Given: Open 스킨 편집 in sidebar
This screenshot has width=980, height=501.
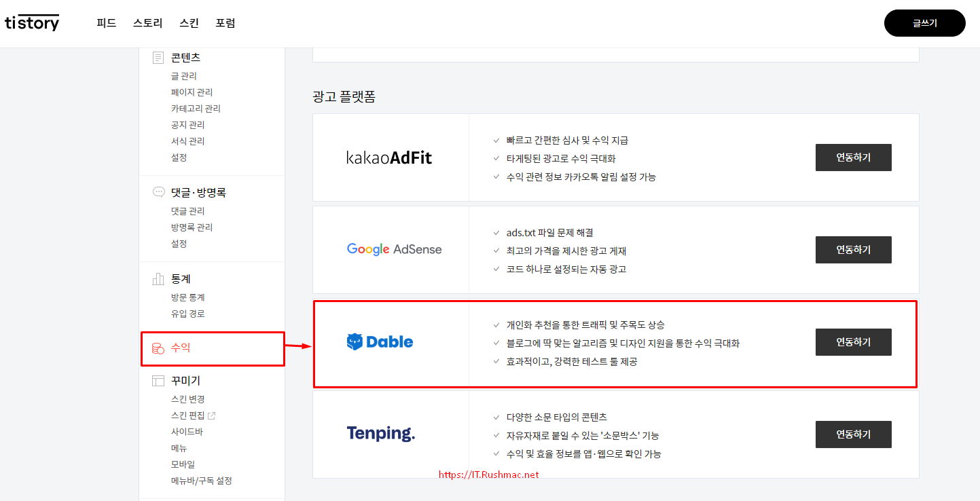Looking at the screenshot, I should pyautogui.click(x=188, y=415).
